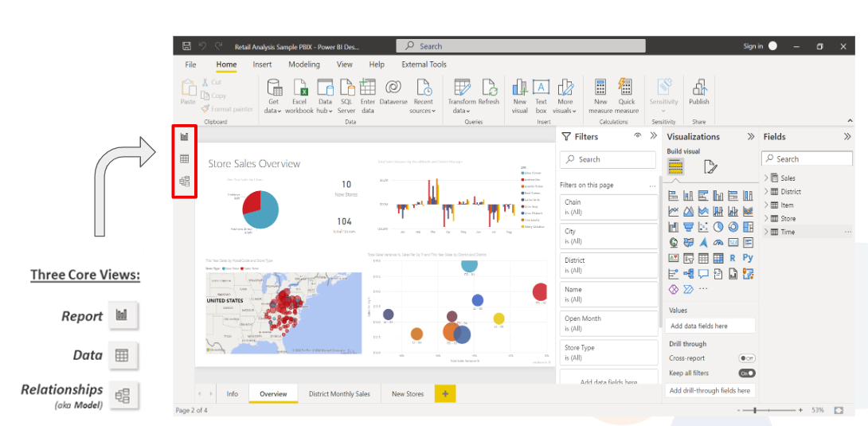
Task: Switch to the Insert ribbon tab
Action: point(263,64)
